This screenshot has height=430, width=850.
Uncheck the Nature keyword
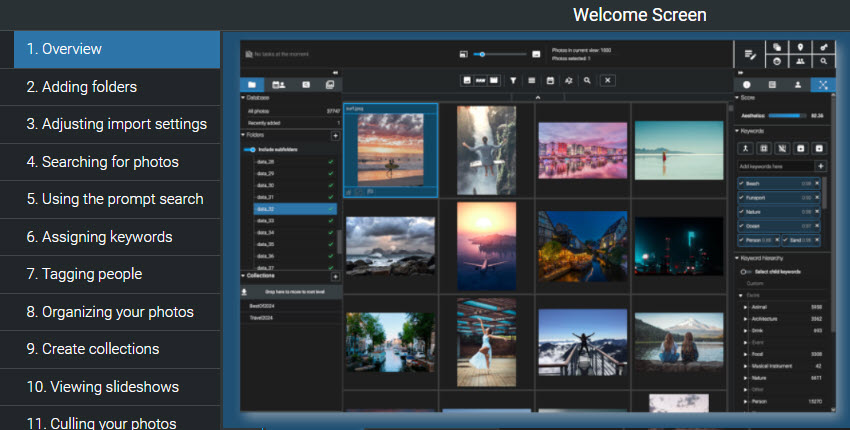pyautogui.click(x=742, y=212)
